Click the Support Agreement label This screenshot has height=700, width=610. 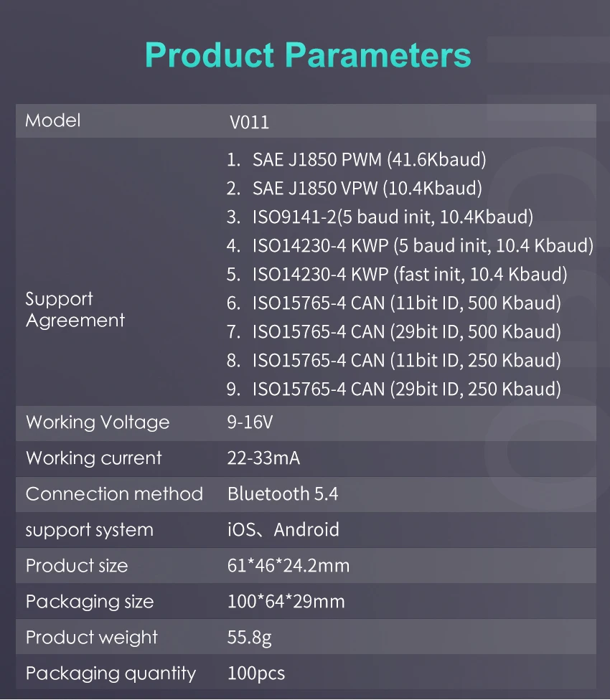click(x=75, y=310)
